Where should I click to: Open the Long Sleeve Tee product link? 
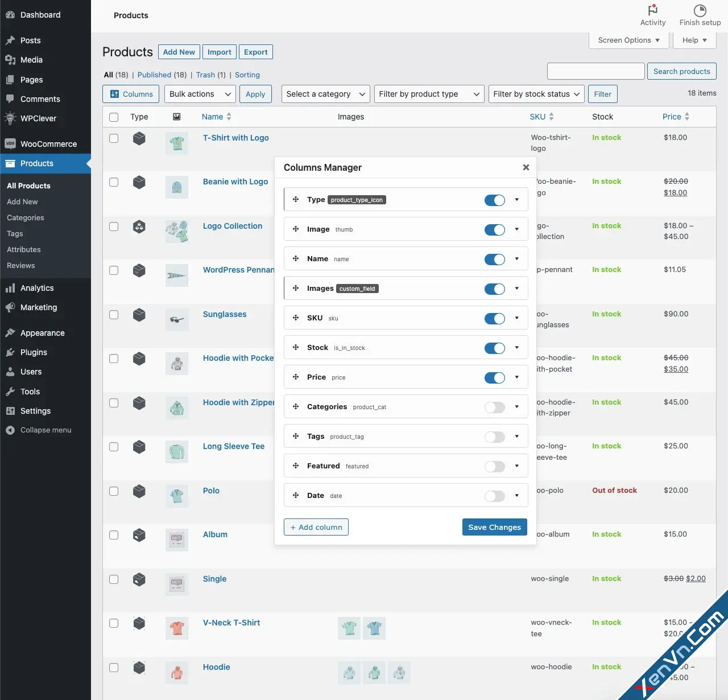(x=234, y=446)
